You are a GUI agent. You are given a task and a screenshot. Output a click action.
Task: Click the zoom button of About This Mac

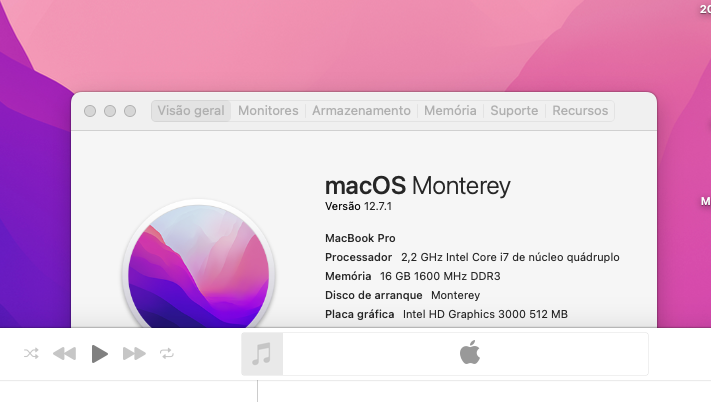coord(130,111)
